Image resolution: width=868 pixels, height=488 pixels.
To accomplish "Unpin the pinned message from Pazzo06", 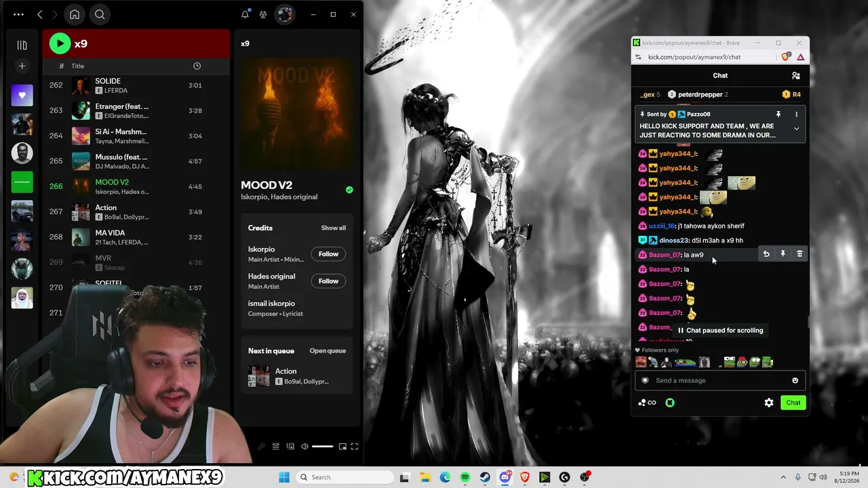I will click(x=778, y=115).
